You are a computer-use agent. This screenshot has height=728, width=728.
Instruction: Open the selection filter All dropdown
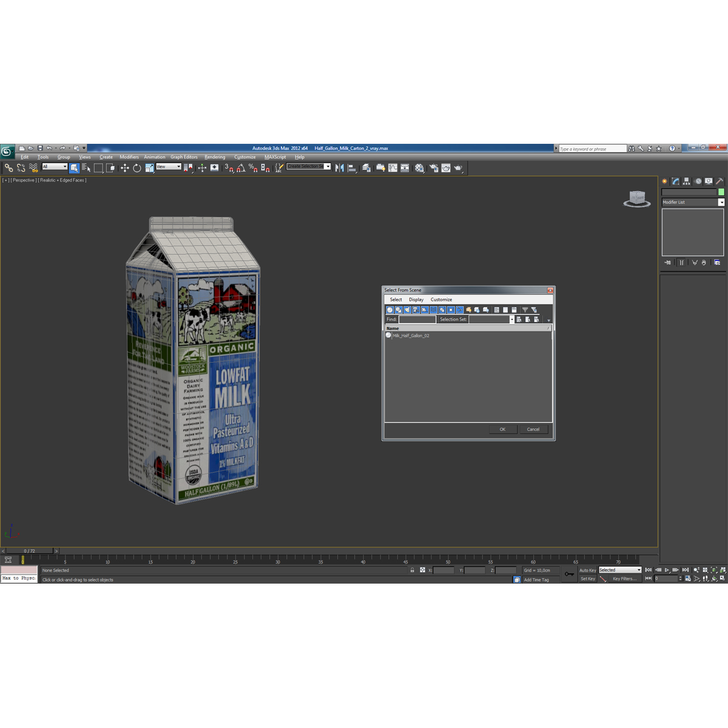click(x=55, y=166)
